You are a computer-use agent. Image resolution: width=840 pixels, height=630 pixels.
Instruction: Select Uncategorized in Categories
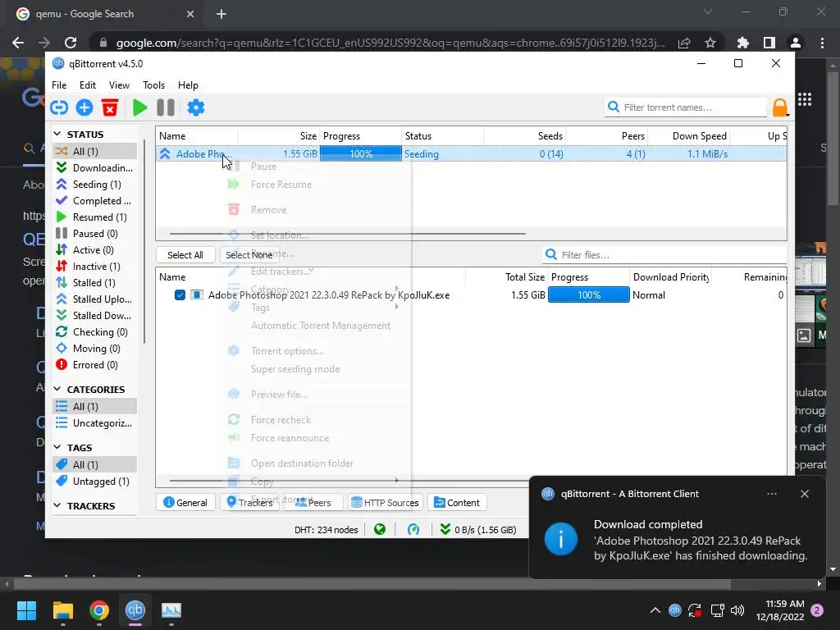tap(95, 423)
